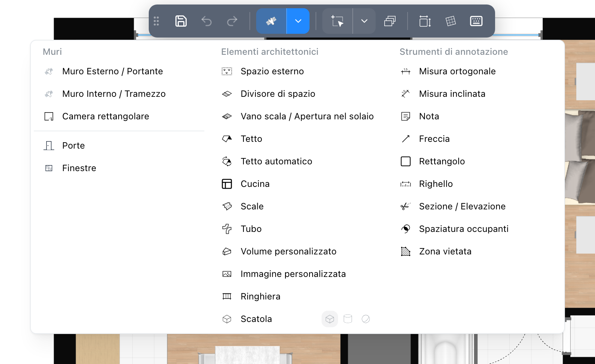Select the wall drawing tool button
The height and width of the screenshot is (364, 595).
tap(271, 21)
